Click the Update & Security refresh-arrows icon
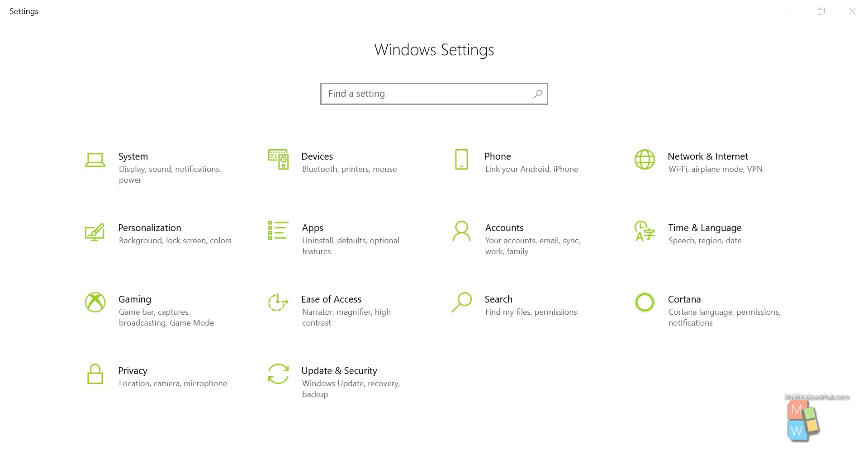The width and height of the screenshot is (868, 459). click(x=278, y=374)
